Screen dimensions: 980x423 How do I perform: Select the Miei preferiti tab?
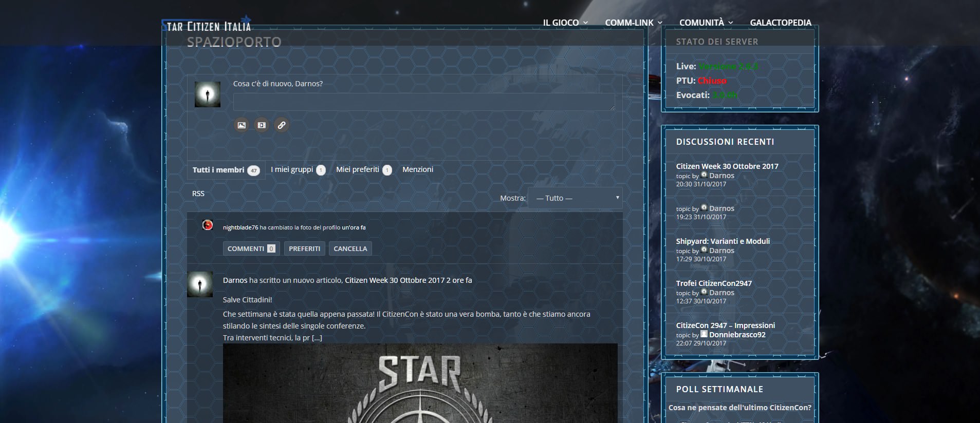coord(358,169)
